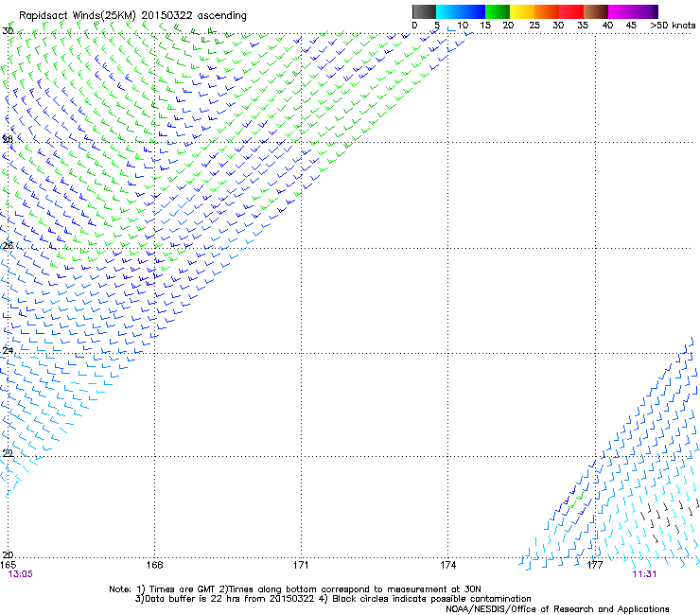The width and height of the screenshot is (700, 615).
Task: Click the latitude label '26'
Action: (8, 246)
